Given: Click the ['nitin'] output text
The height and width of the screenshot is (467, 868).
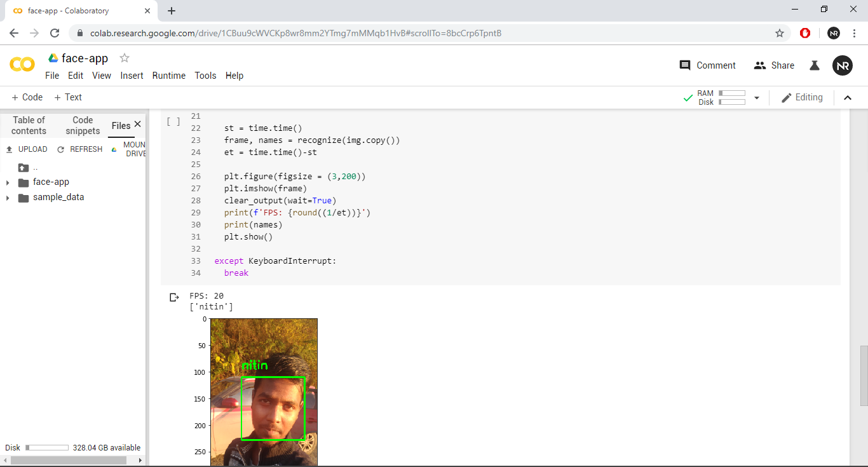Looking at the screenshot, I should coord(212,307).
